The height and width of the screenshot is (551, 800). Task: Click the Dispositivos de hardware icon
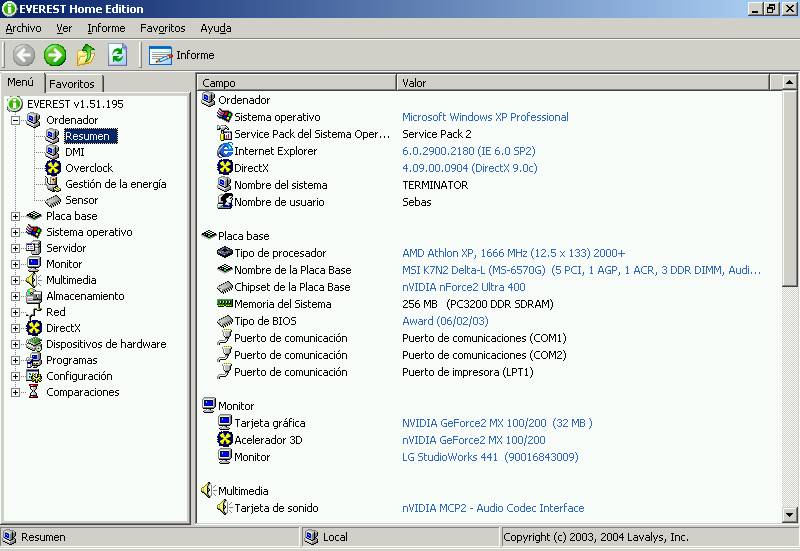pyautogui.click(x=34, y=344)
